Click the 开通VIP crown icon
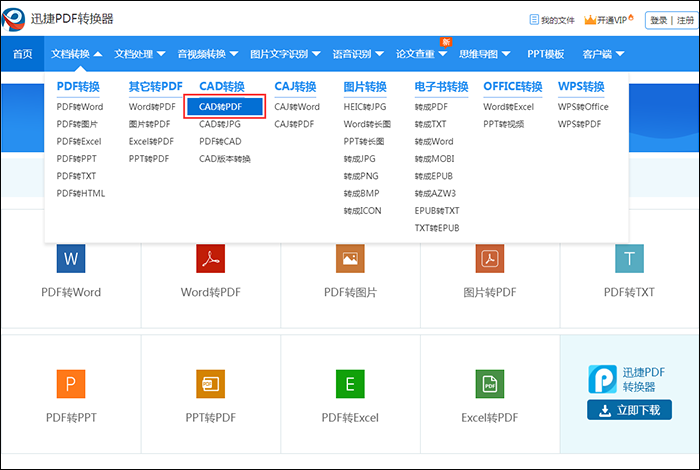The height and width of the screenshot is (470, 700). pos(590,20)
